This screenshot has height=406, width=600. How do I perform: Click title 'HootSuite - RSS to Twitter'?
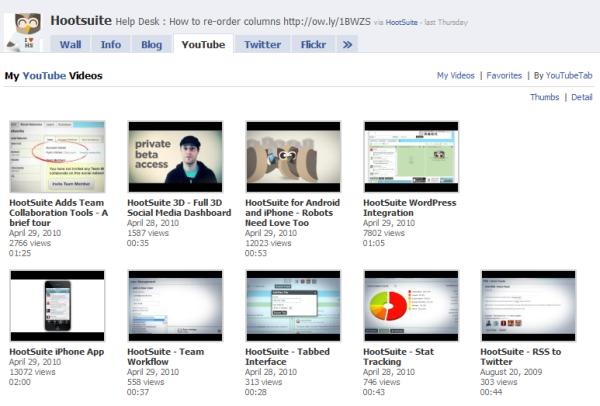pyautogui.click(x=520, y=357)
